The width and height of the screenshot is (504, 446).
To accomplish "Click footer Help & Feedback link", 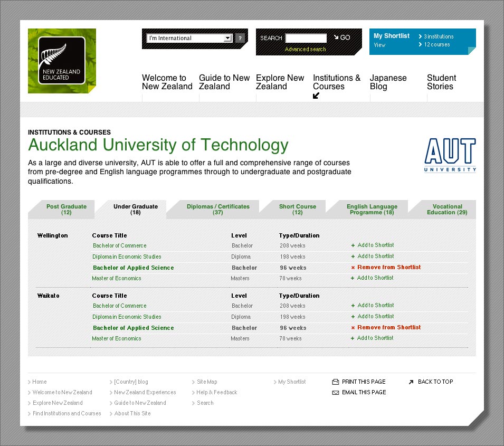I will pyautogui.click(x=217, y=392).
